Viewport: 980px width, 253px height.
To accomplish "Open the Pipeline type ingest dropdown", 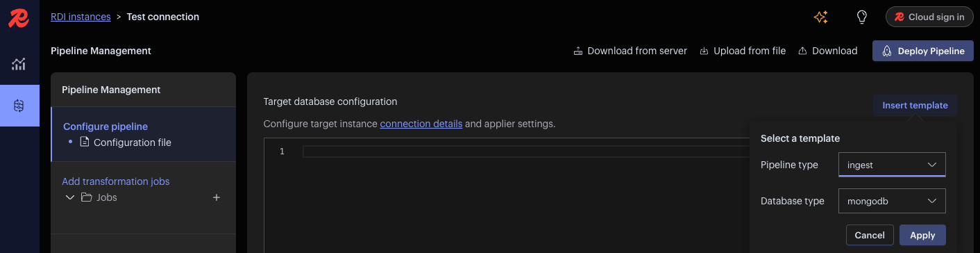I will coord(892,165).
